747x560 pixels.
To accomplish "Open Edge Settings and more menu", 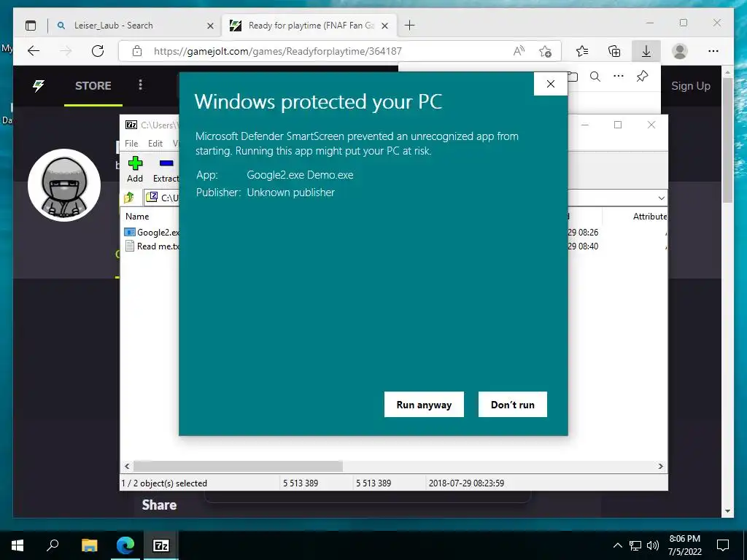I will 713,51.
